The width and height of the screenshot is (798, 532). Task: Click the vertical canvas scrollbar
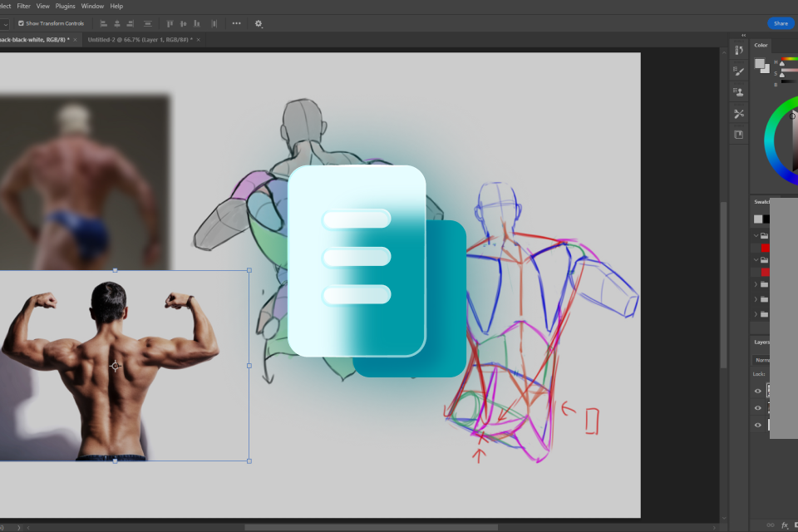[723, 285]
